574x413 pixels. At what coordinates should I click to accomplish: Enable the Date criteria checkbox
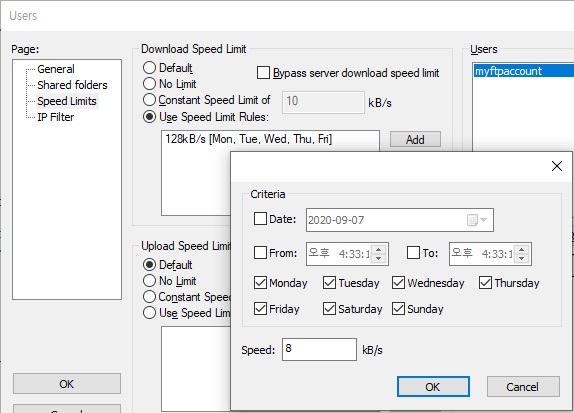pyautogui.click(x=260, y=219)
